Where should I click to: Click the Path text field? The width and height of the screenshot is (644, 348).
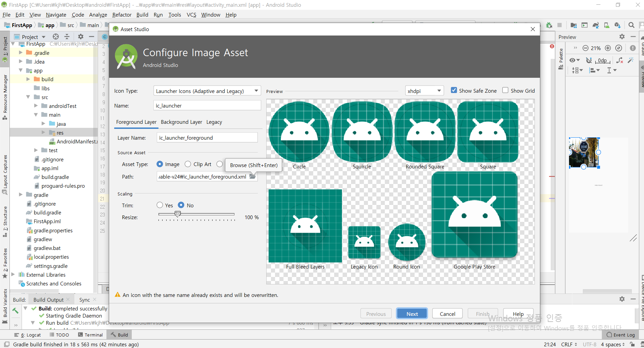pos(203,177)
